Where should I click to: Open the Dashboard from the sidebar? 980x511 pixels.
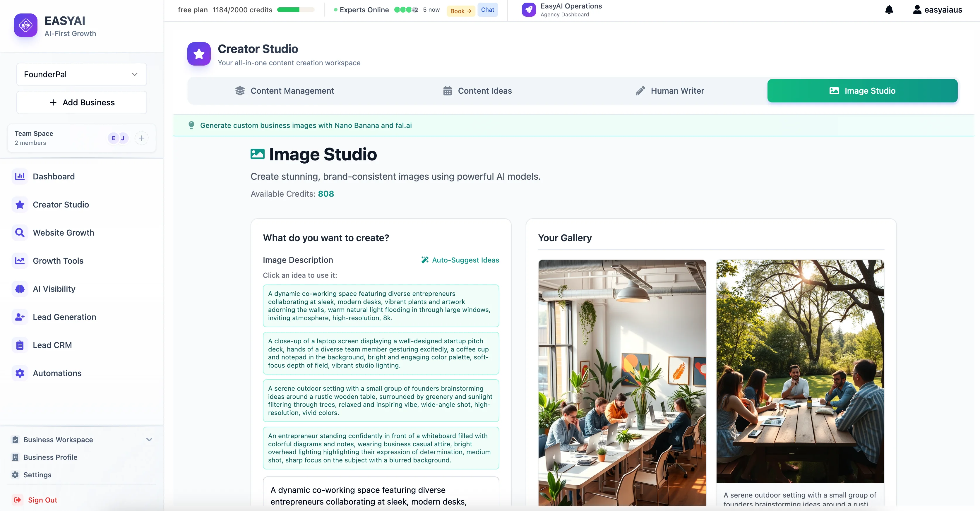tap(53, 176)
